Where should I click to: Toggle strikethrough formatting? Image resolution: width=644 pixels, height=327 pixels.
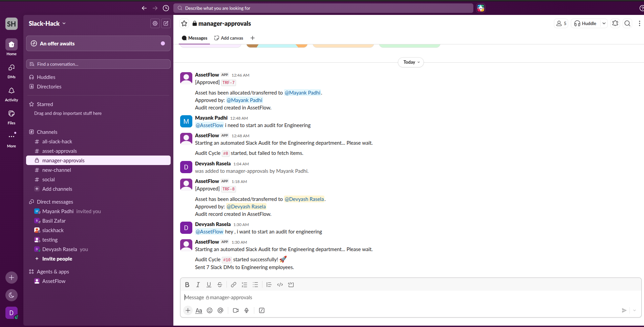click(220, 285)
